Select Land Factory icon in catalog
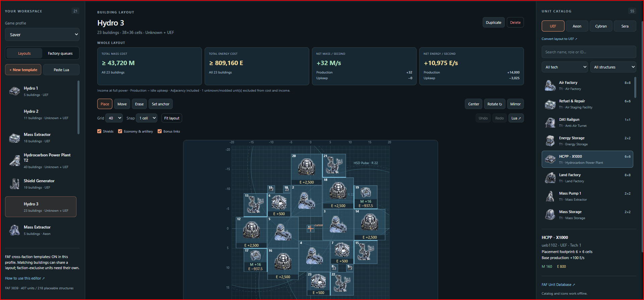The image size is (644, 300). tap(550, 178)
